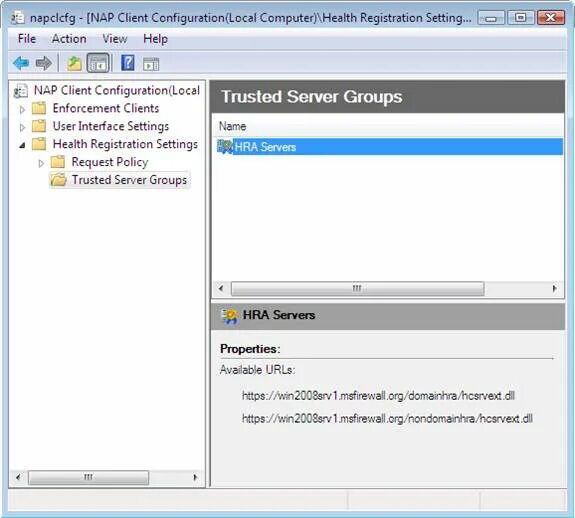The image size is (575, 518).
Task: Expand the Request Policy node
Action: [x=41, y=163]
